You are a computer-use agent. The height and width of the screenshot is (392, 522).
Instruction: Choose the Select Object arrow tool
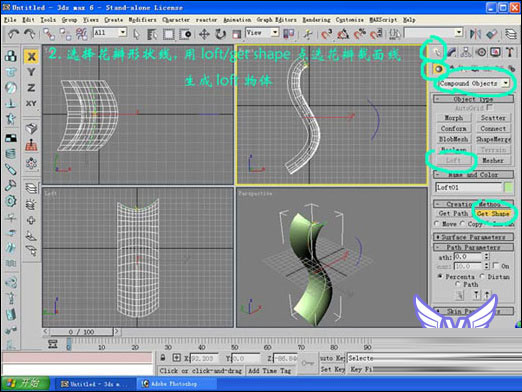[136, 34]
